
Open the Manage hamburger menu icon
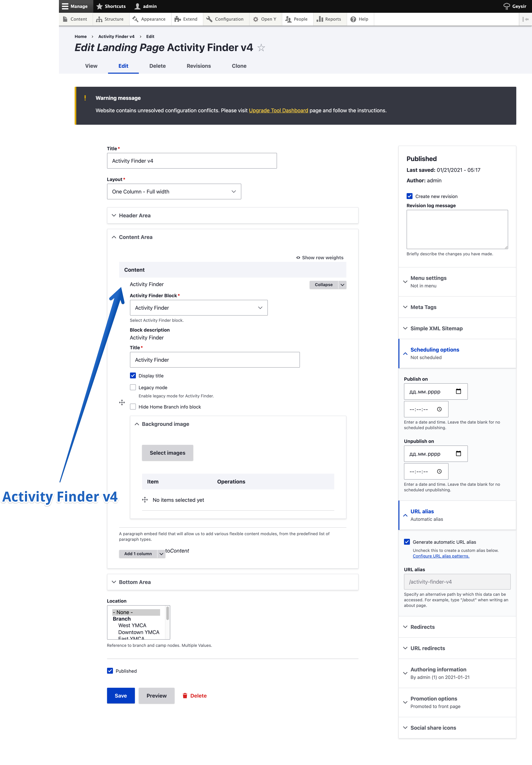point(65,6)
